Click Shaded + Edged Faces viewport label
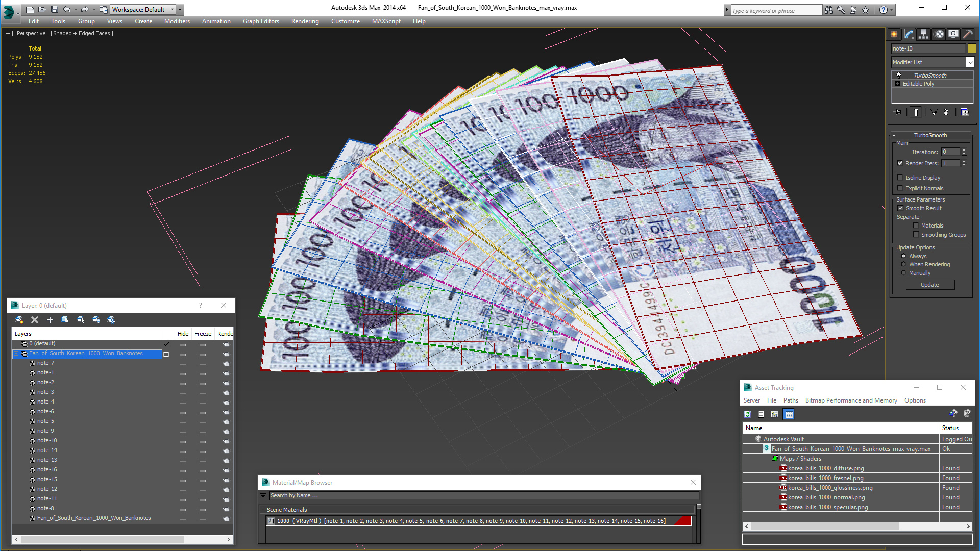The image size is (980, 551). coord(82,33)
